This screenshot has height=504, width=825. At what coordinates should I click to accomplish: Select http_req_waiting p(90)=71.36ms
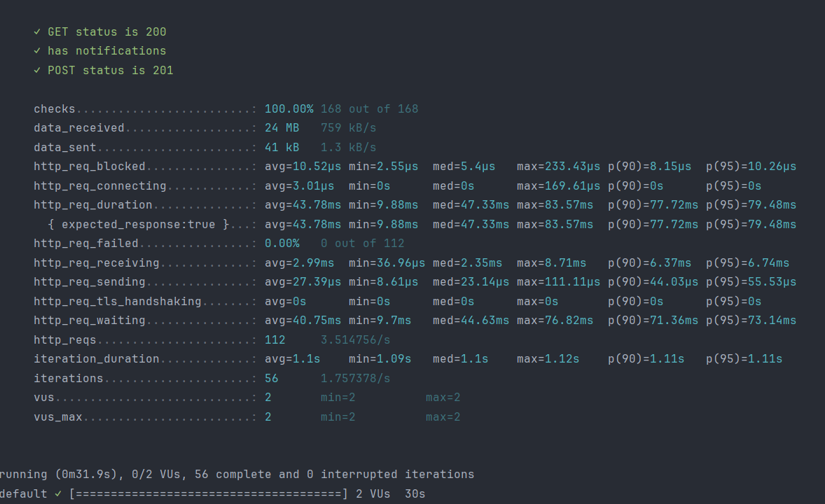[x=653, y=321]
